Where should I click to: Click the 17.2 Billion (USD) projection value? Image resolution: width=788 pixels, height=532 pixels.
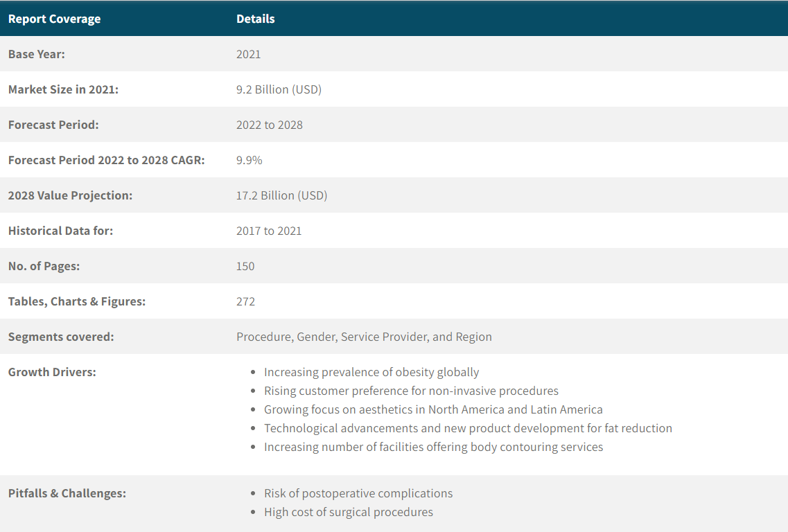[x=281, y=195]
